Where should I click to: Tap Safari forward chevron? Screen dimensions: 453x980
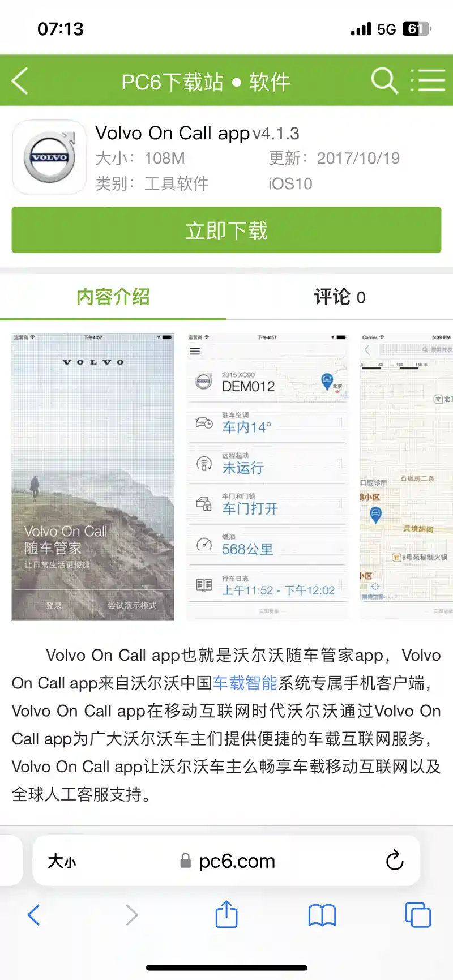pos(131,915)
